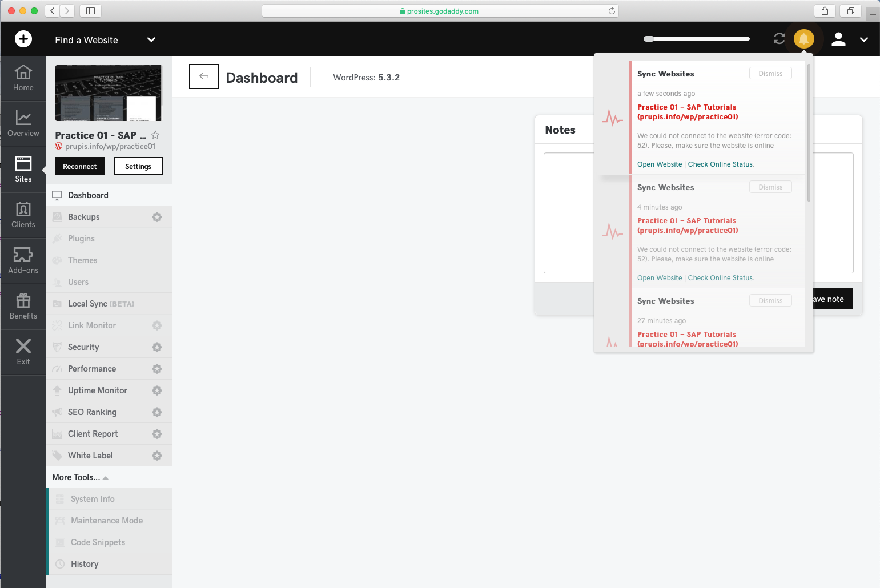This screenshot has height=588, width=880.
Task: Open the account menu chevron
Action: pyautogui.click(x=863, y=39)
